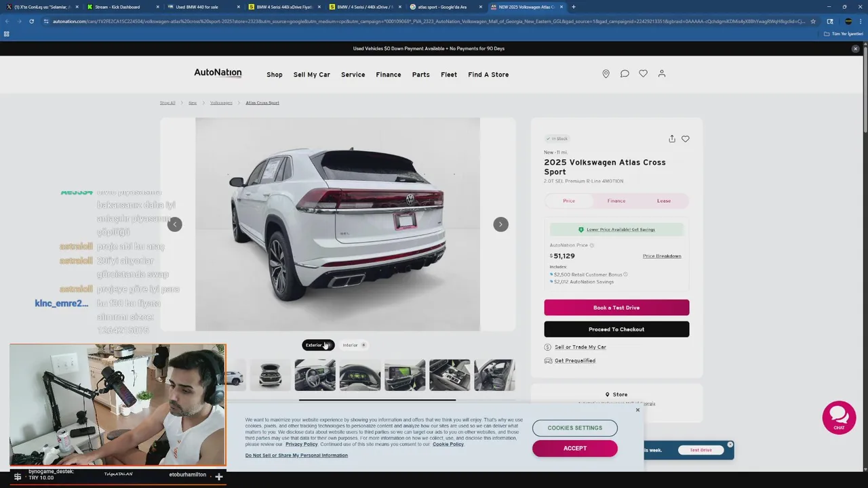Viewport: 868px width, 488px height.
Task: Go to Volkswagen breadcrumb
Action: tap(221, 103)
